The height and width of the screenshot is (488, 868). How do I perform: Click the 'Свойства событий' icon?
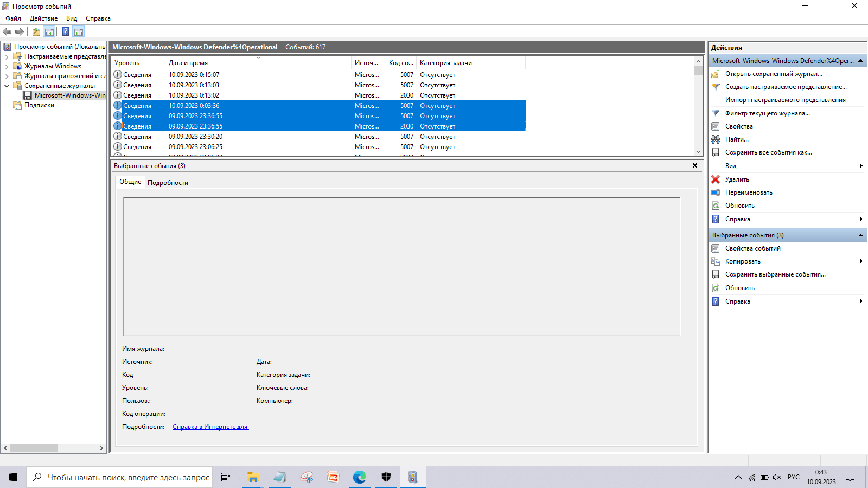[716, 248]
